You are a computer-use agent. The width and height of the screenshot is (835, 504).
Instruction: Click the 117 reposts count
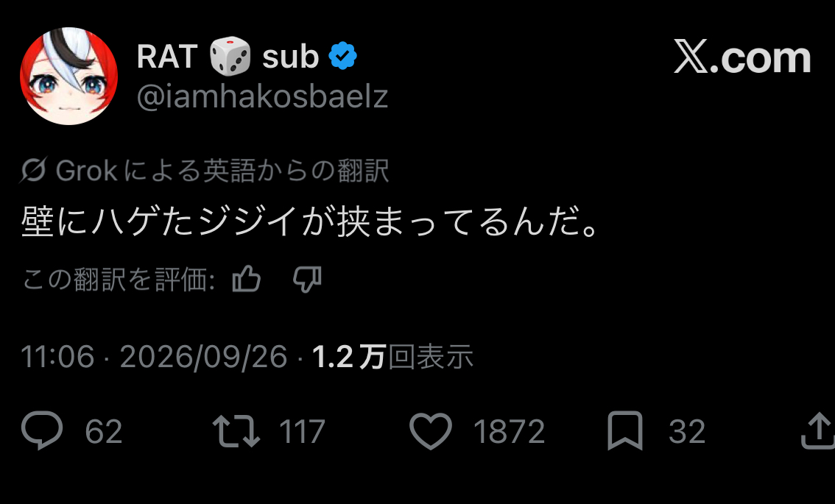click(302, 431)
